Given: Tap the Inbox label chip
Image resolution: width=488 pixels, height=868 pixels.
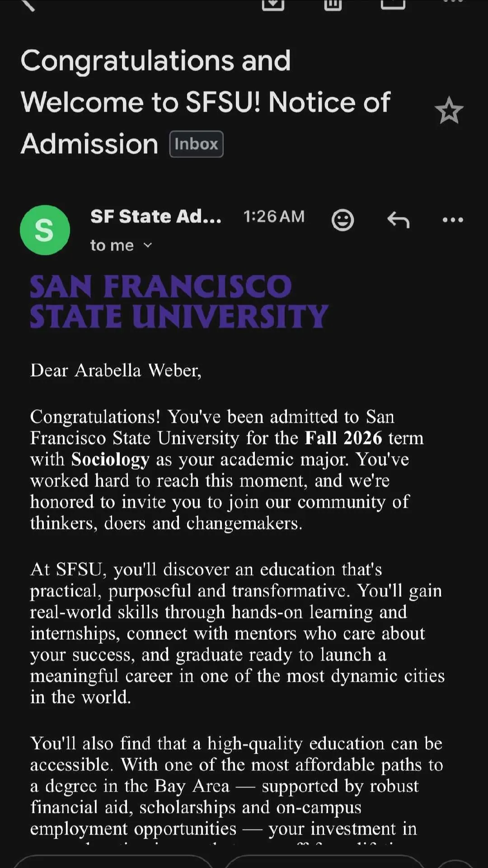Looking at the screenshot, I should point(196,144).
